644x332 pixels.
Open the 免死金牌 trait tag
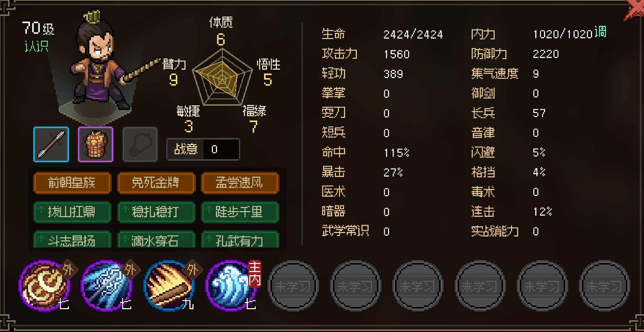click(x=156, y=183)
